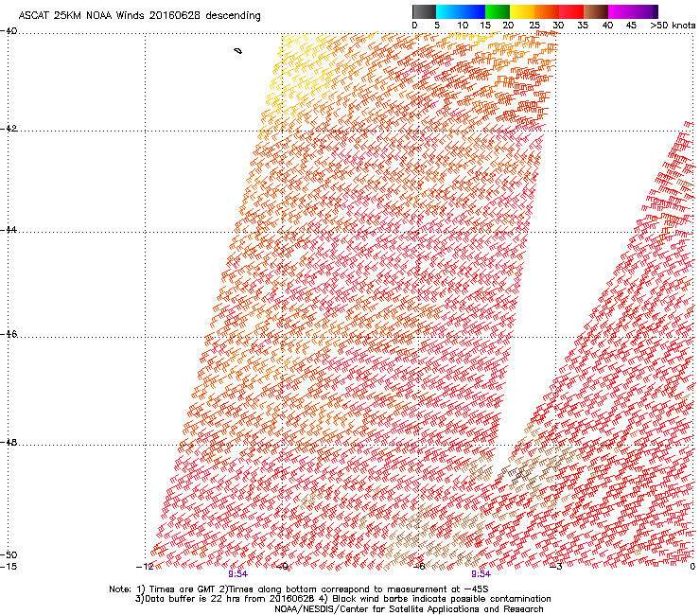
Task: Select the yellow 20-25 knots legend segment
Action: [522, 11]
